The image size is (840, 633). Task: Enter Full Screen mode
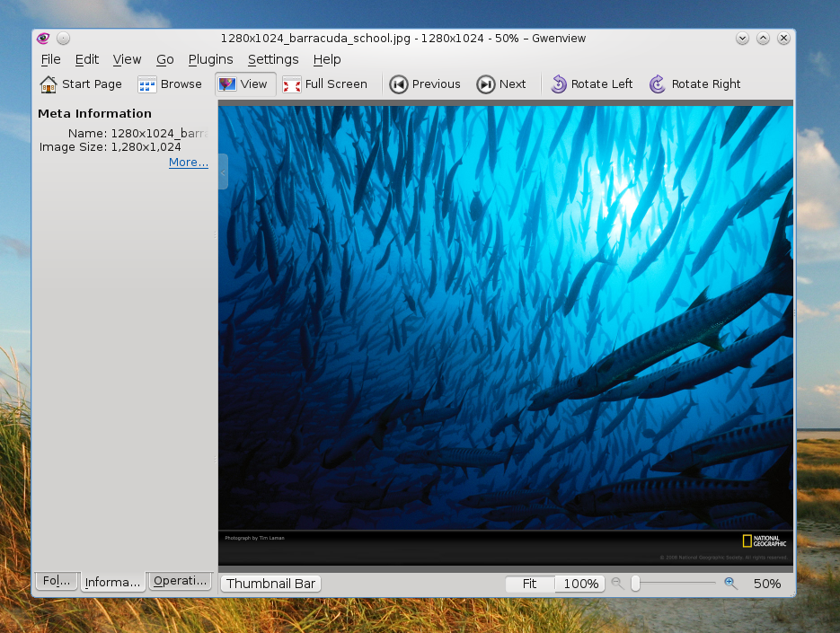pyautogui.click(x=324, y=84)
